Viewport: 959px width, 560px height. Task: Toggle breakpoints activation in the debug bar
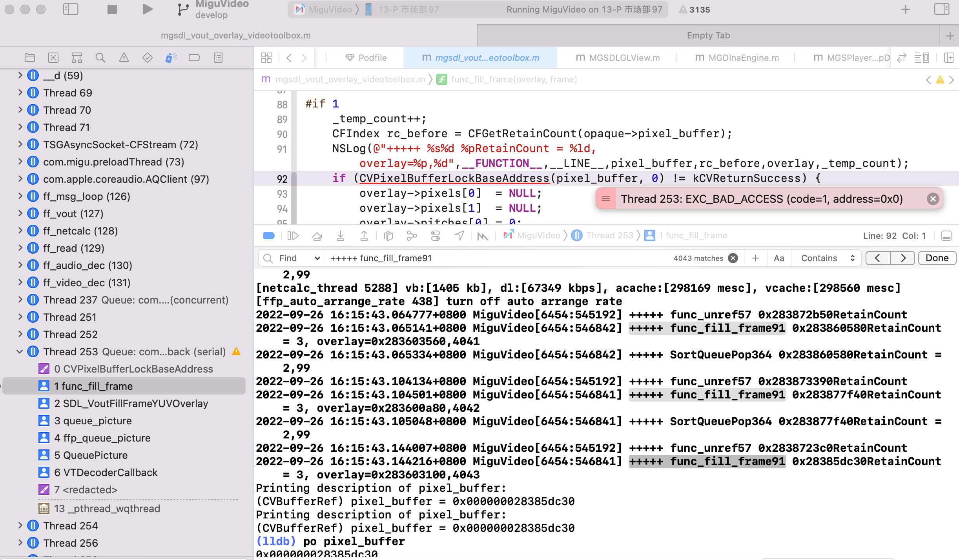pos(269,236)
